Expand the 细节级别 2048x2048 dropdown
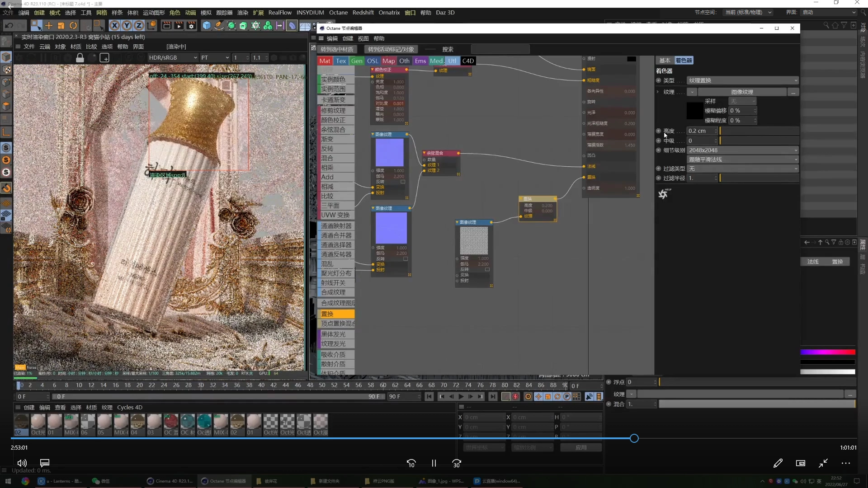Image resolution: width=868 pixels, height=488 pixels. point(742,150)
